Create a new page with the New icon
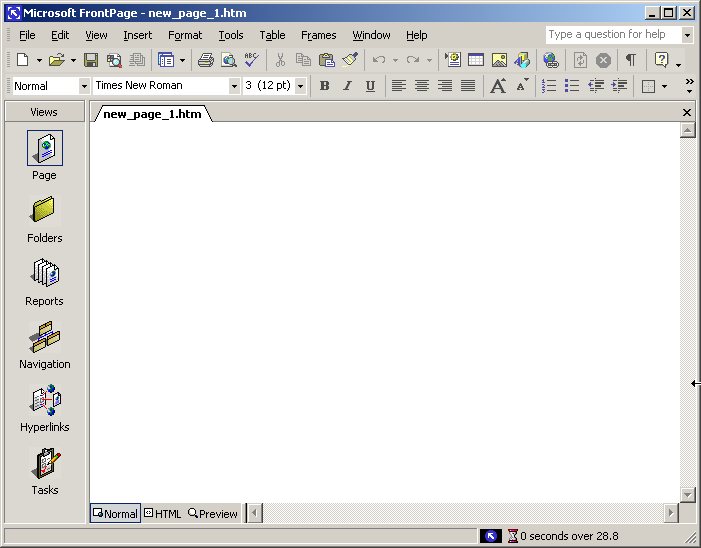Viewport: 701px width, 548px height. [x=23, y=59]
